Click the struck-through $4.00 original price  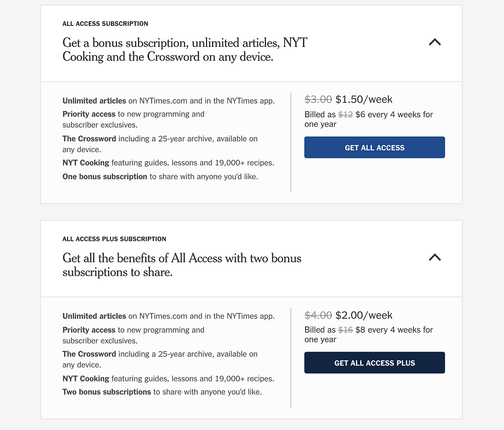318,315
